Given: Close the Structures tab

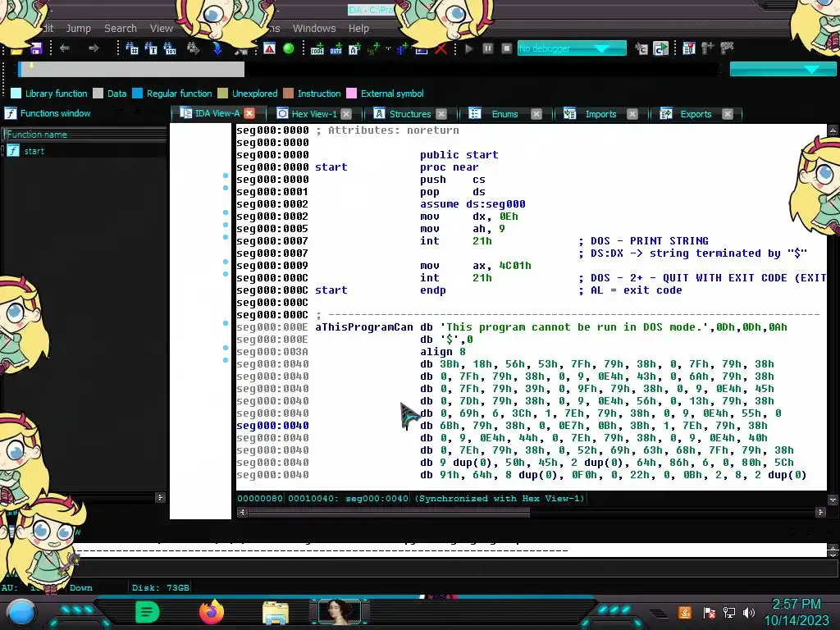Looking at the screenshot, I should pyautogui.click(x=441, y=114).
